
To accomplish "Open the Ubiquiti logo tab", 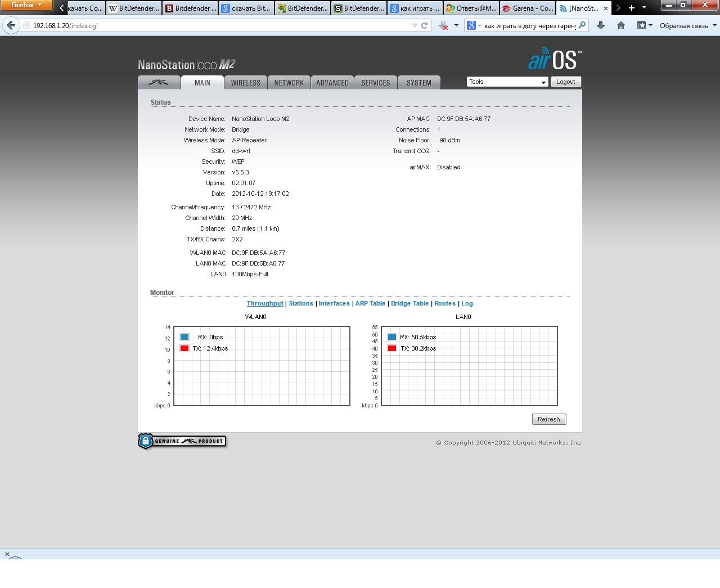I will click(159, 83).
